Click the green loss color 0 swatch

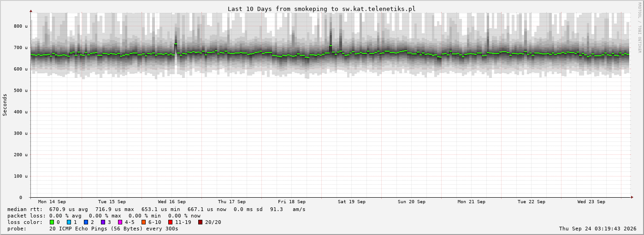tap(52, 222)
